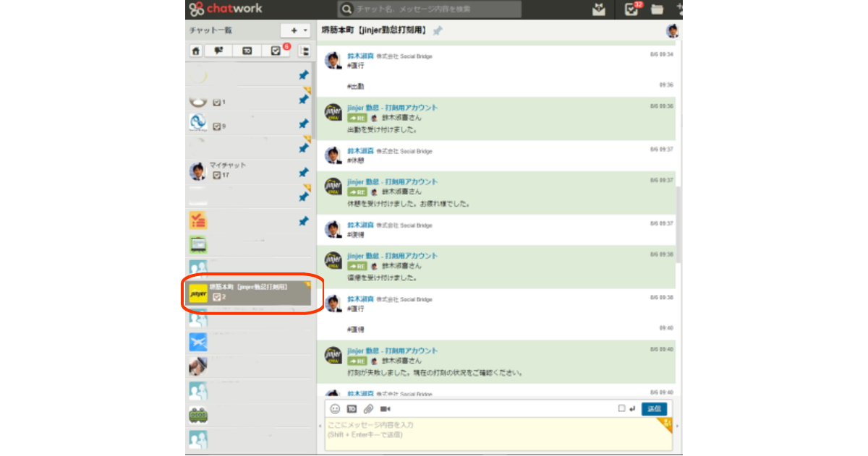Open the chat list category view icon
The image size is (868, 456).
coord(305,51)
